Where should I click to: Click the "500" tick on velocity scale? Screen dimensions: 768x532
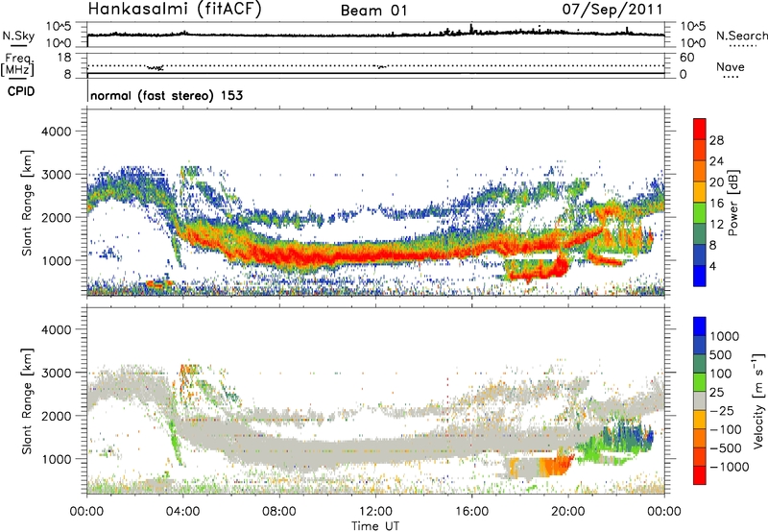tap(720, 354)
